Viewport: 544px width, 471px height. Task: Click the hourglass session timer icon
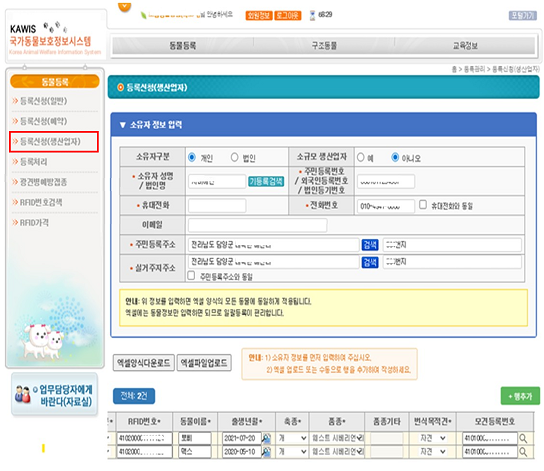point(313,15)
